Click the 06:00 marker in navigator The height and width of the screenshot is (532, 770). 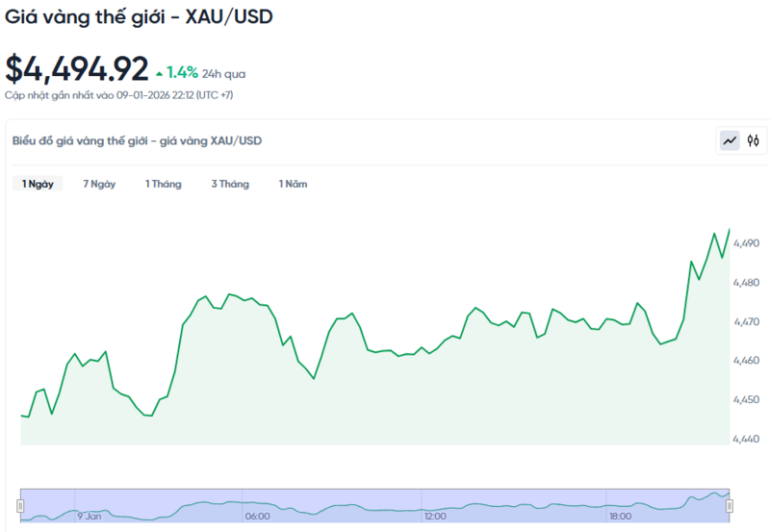pos(257,517)
